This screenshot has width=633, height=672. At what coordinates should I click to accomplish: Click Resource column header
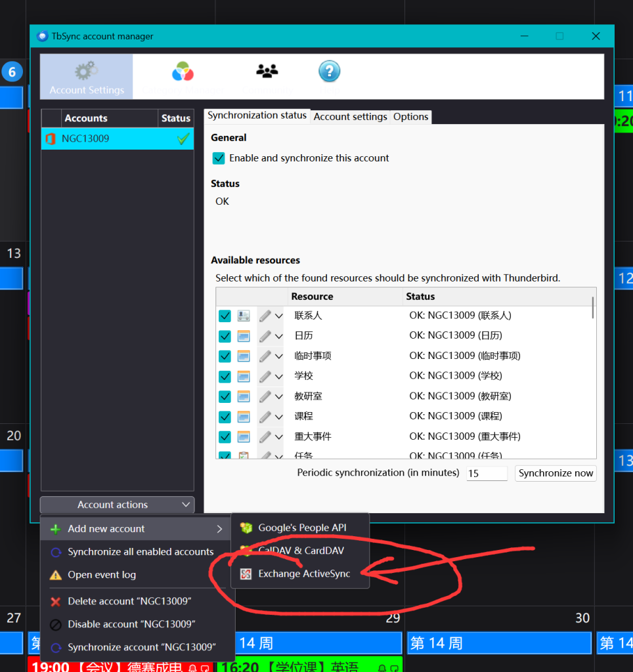coord(345,297)
